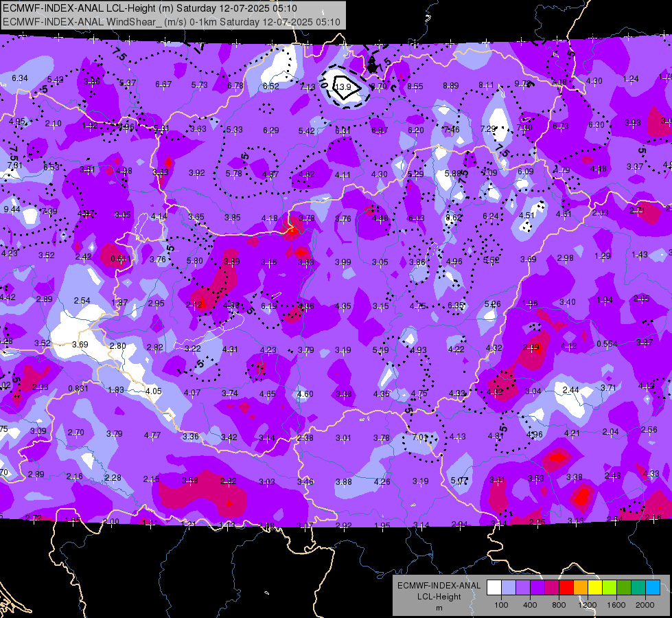This screenshot has width=672, height=618.
Task: Click the grid value "8.89"
Action: pos(451,86)
